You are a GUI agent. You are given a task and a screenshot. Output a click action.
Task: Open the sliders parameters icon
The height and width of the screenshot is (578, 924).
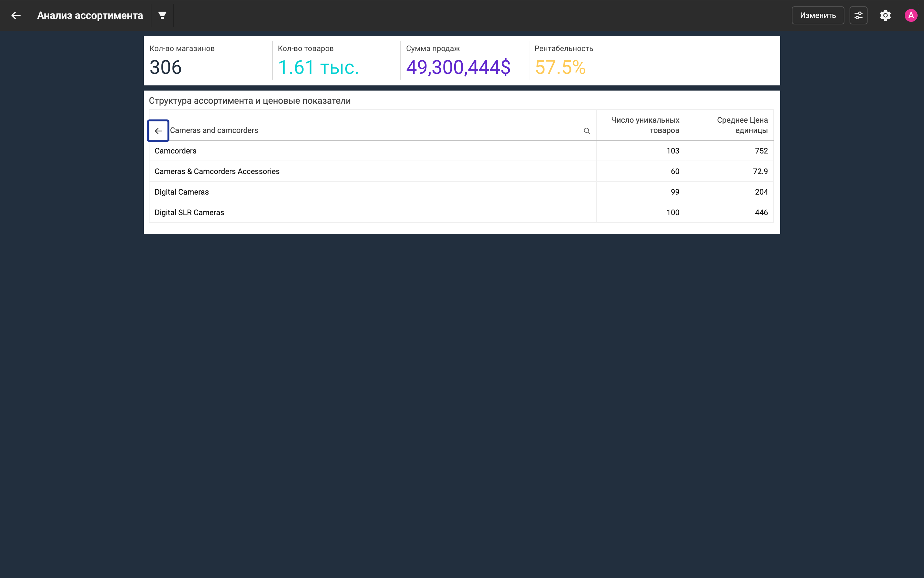(x=858, y=15)
